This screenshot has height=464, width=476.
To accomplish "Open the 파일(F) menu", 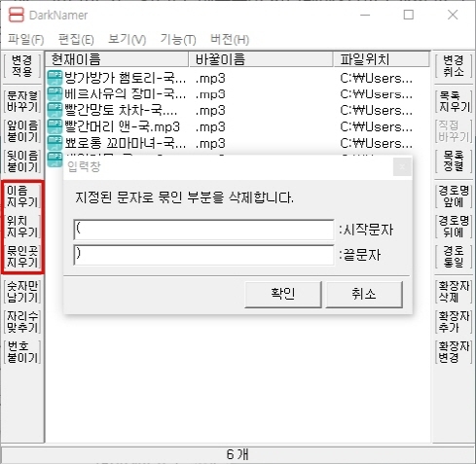I will pyautogui.click(x=26, y=40).
